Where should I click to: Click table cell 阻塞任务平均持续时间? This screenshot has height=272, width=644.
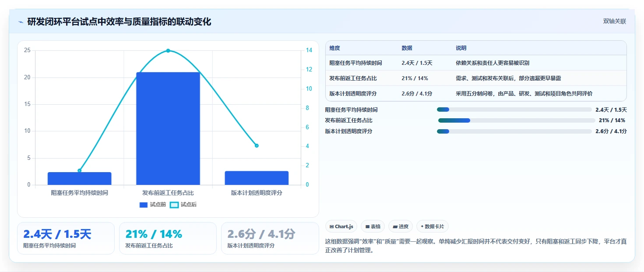(355, 63)
